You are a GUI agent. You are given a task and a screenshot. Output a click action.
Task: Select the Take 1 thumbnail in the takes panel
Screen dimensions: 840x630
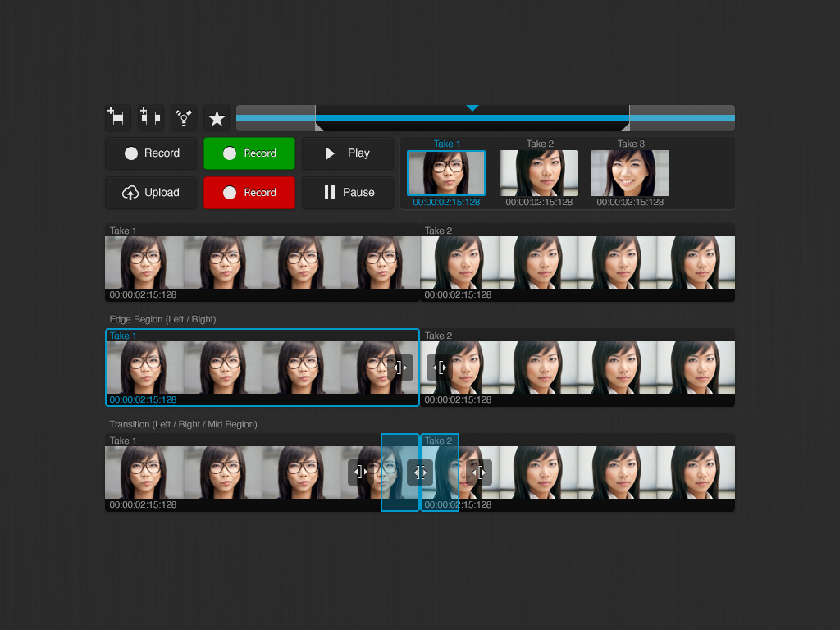446,173
